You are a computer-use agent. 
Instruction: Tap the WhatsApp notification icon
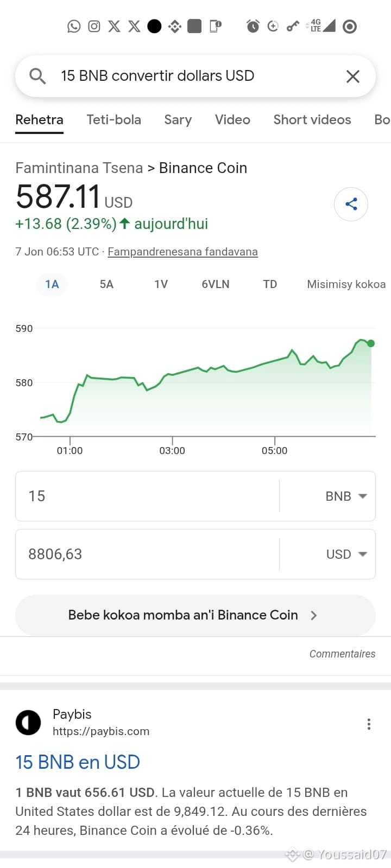pyautogui.click(x=74, y=26)
